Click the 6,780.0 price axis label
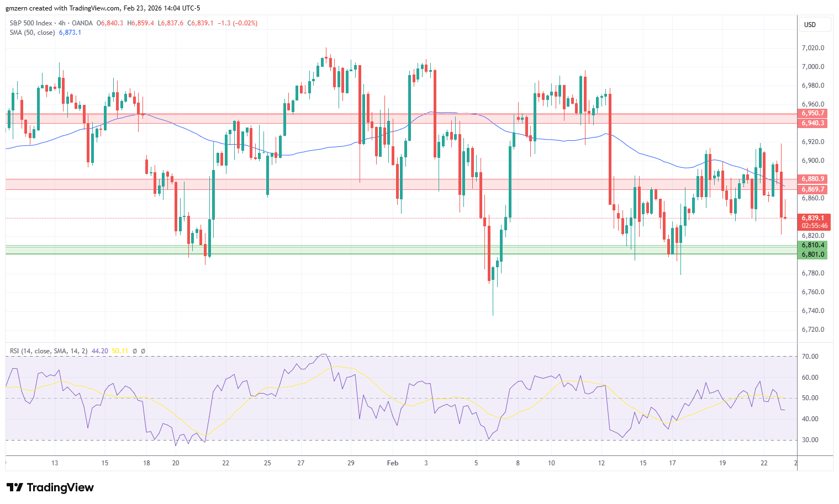The height and width of the screenshot is (504, 839). (x=813, y=273)
